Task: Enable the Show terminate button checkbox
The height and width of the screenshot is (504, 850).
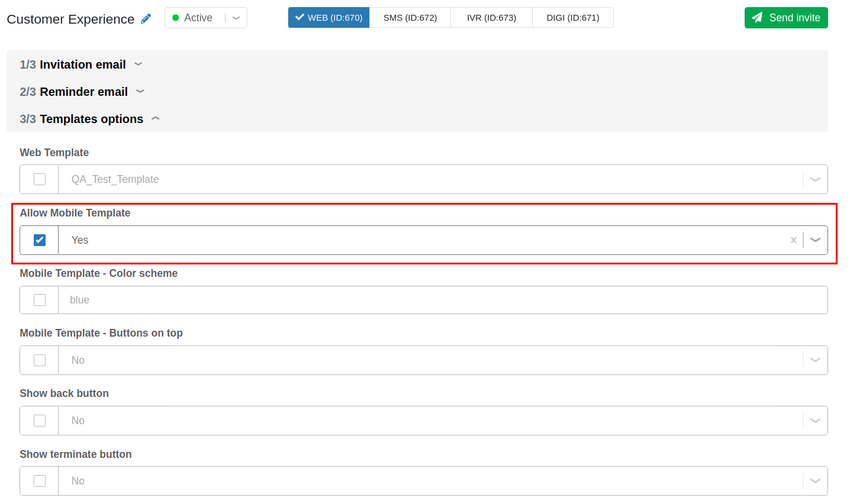Action: 40,481
